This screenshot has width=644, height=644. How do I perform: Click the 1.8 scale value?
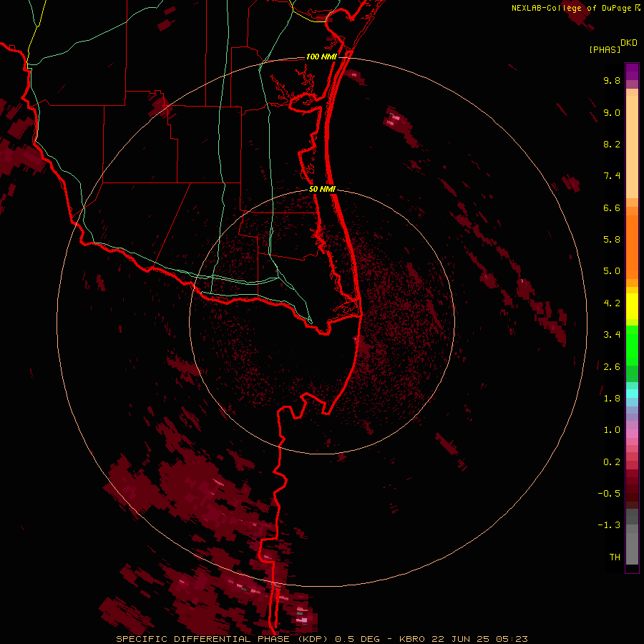612,399
